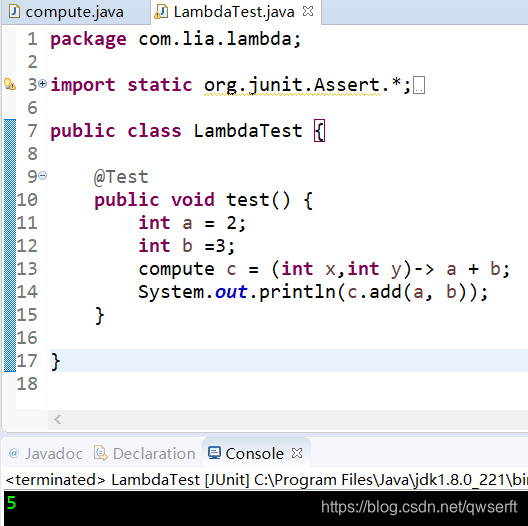Image resolution: width=528 pixels, height=526 pixels.
Task: Click the closing brace on line 15
Action: [99, 316]
